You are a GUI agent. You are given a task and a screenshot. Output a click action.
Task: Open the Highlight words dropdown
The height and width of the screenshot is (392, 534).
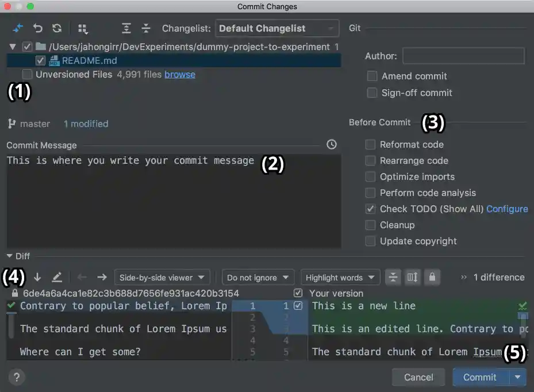click(x=340, y=277)
